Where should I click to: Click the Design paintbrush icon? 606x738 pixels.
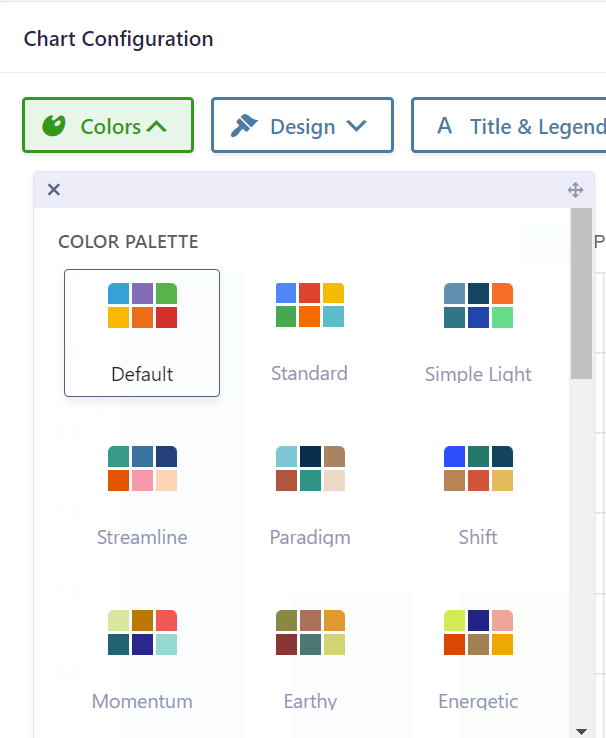click(244, 126)
